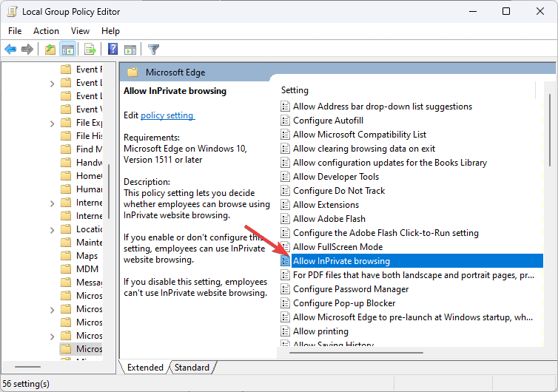Click the tree pane horizontal scrollbar
Screen dimensions: 558x392
pos(28,366)
